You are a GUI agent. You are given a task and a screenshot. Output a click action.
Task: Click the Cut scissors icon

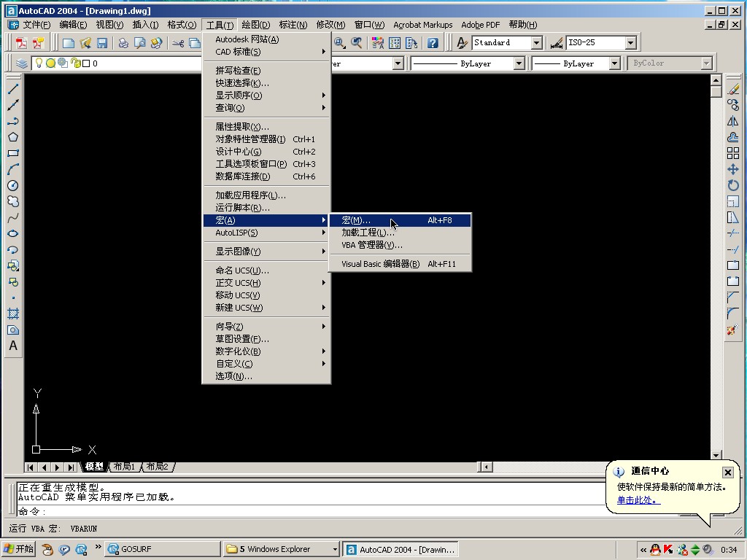178,43
